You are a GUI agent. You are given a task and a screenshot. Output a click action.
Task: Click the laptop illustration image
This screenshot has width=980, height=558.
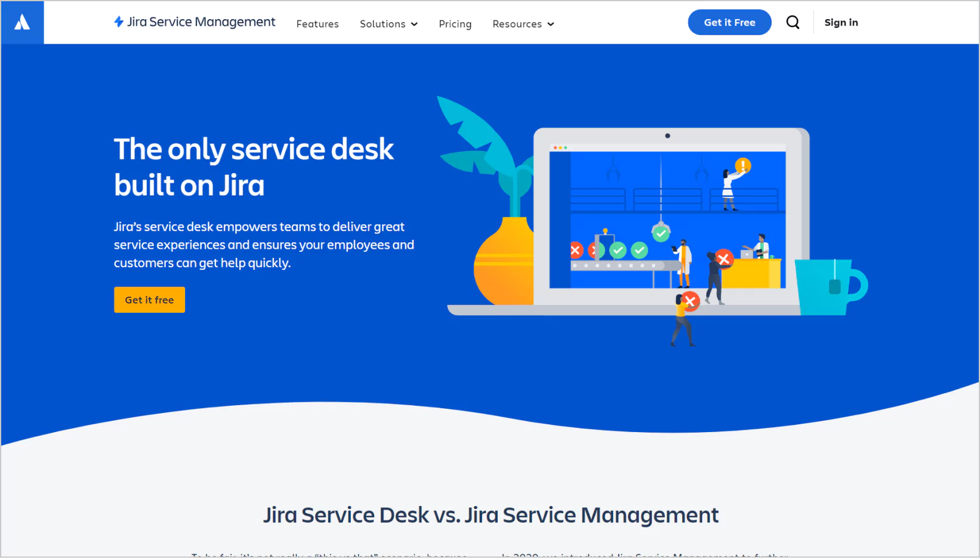click(x=653, y=222)
